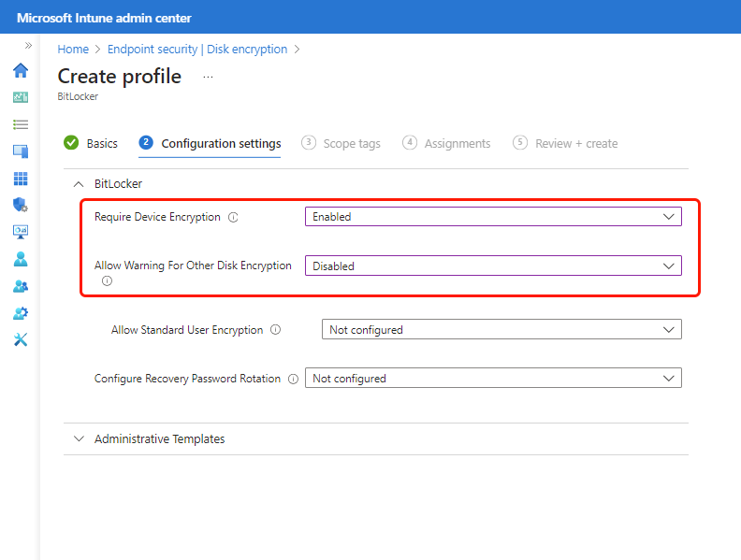Screen dimensions: 741x560
Task: Go to the Assignments step
Action: pos(446,143)
